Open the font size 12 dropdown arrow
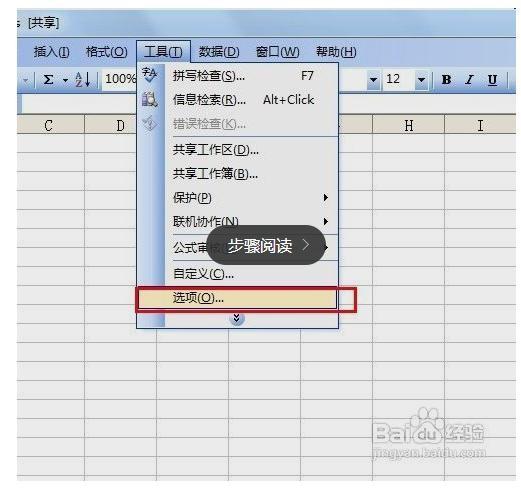The image size is (521, 489). [x=421, y=80]
